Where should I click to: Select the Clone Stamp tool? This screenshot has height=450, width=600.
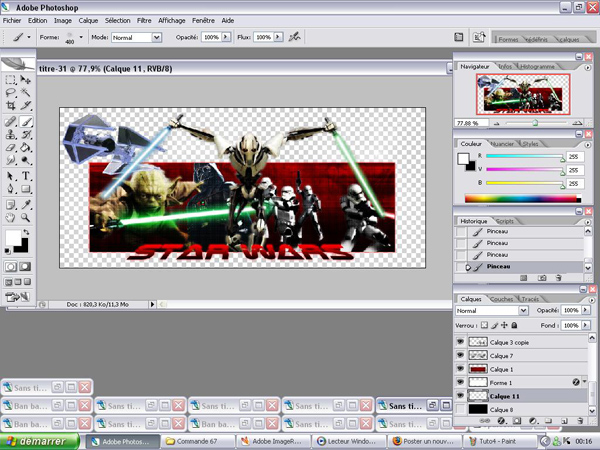click(10, 134)
